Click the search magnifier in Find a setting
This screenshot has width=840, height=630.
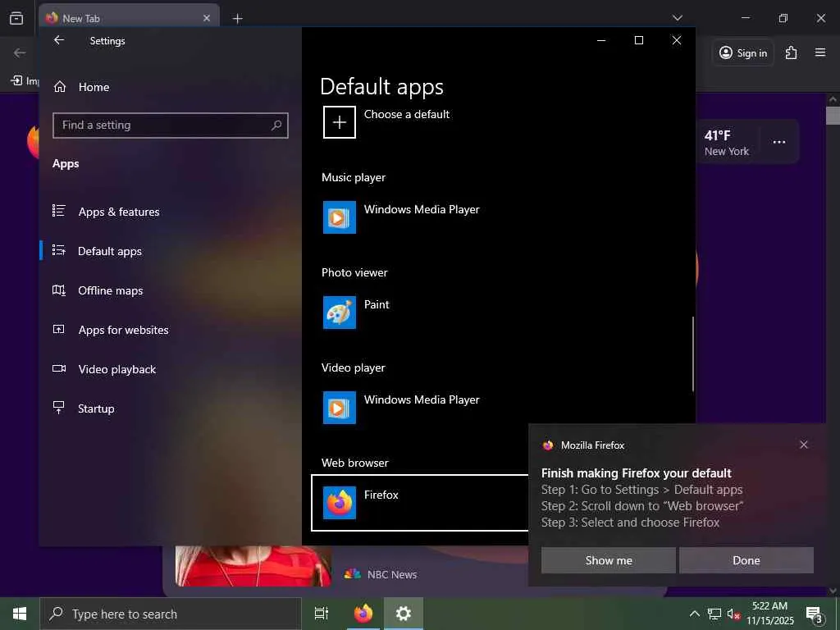point(276,126)
